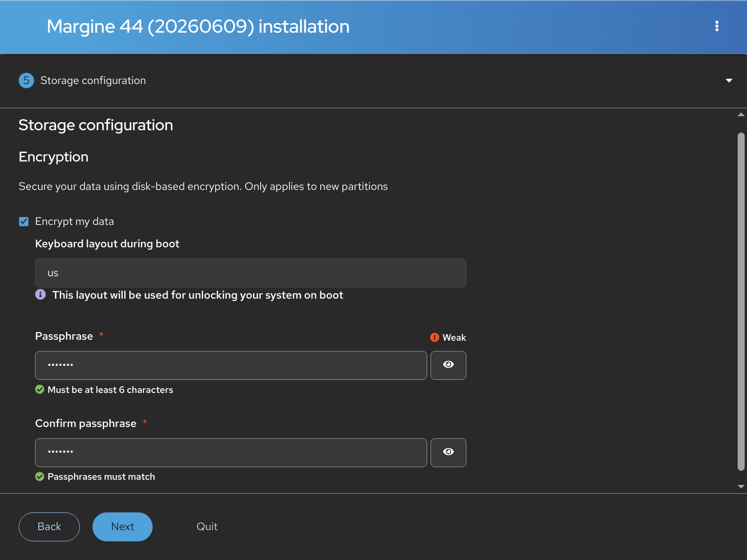Expand the Storage configuration step dropdown

(x=729, y=81)
